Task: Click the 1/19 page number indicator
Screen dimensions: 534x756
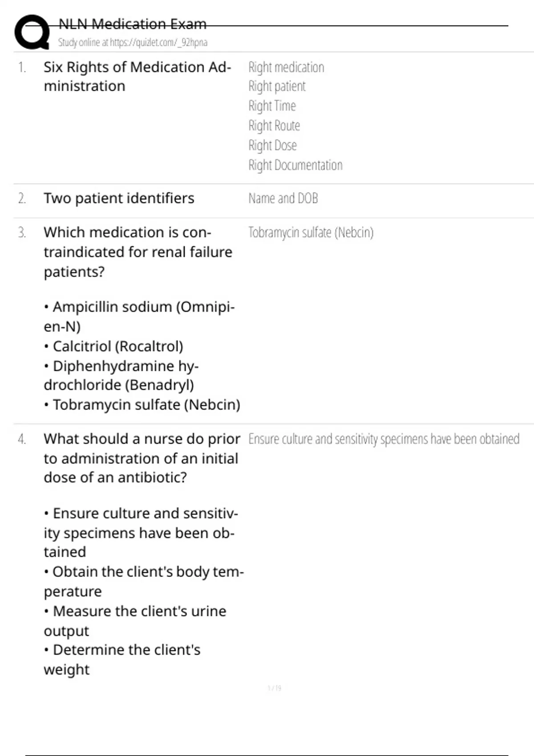Action: pos(275,688)
